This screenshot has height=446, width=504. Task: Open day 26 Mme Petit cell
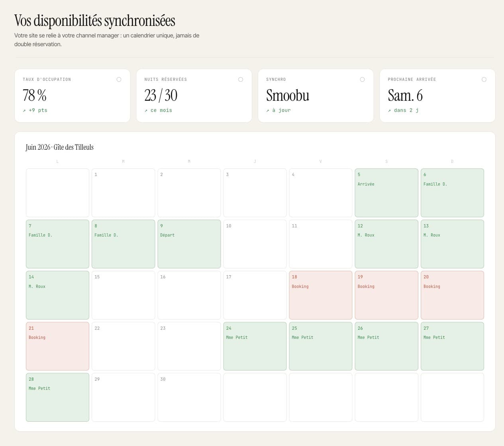click(x=386, y=346)
